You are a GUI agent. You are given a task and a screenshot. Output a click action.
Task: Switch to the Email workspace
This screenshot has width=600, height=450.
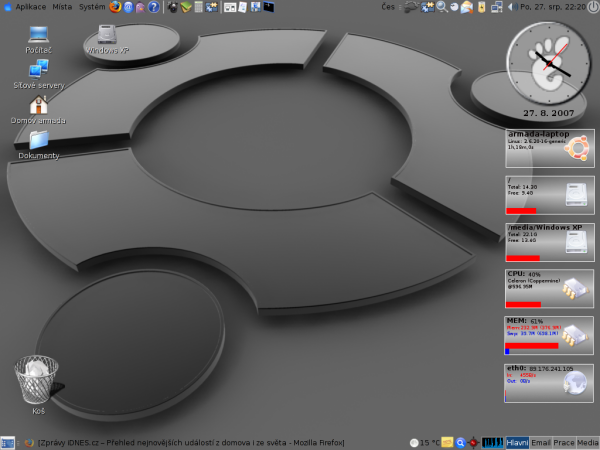[541, 443]
